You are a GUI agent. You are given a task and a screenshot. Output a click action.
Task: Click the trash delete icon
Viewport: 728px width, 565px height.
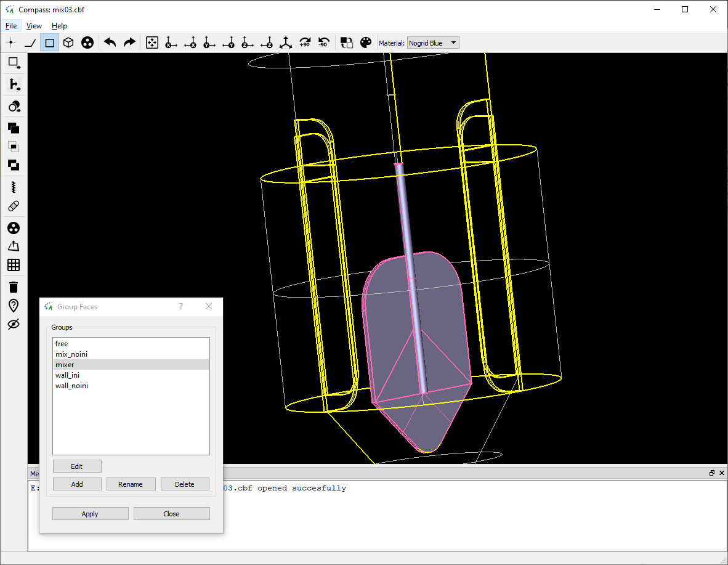(14, 287)
